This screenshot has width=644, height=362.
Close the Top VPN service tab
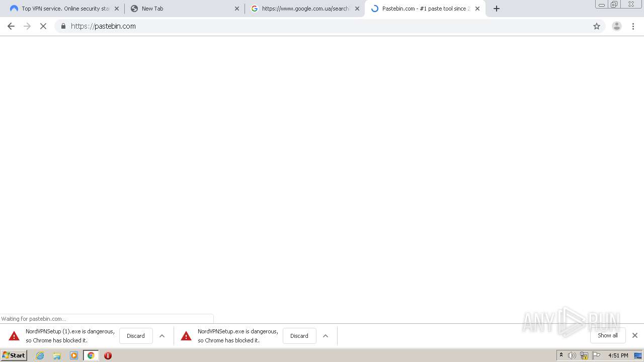(117, 9)
